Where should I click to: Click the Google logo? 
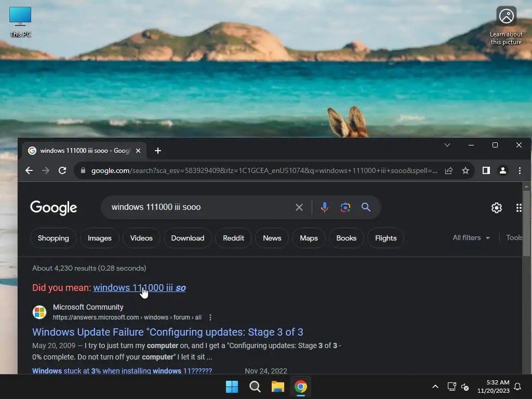tap(54, 208)
